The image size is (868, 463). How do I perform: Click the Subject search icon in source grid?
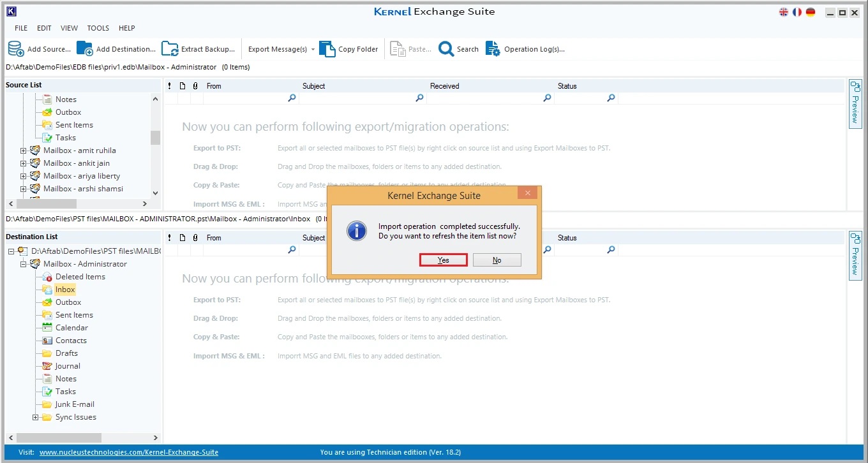(x=419, y=98)
